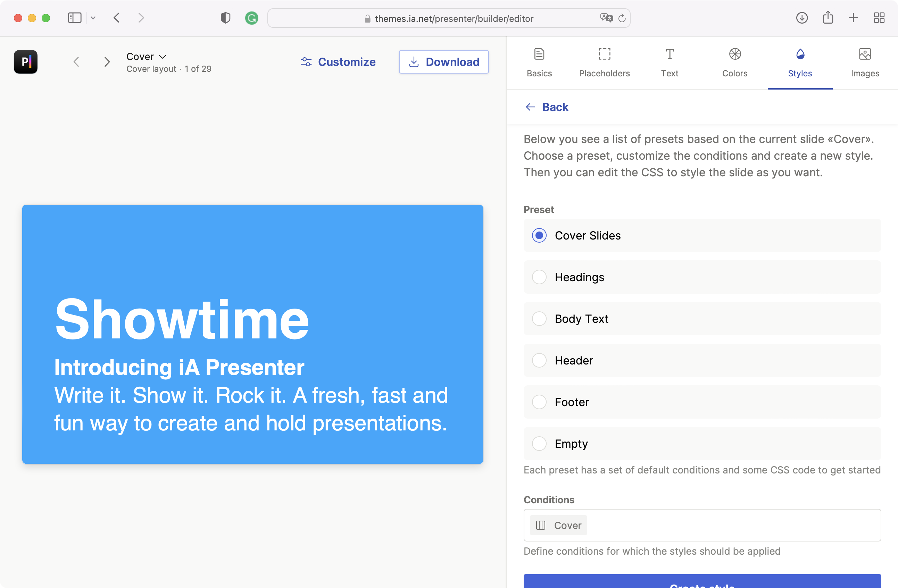This screenshot has height=588, width=898.
Task: Click the 'Conditions' section label
Action: click(x=549, y=499)
